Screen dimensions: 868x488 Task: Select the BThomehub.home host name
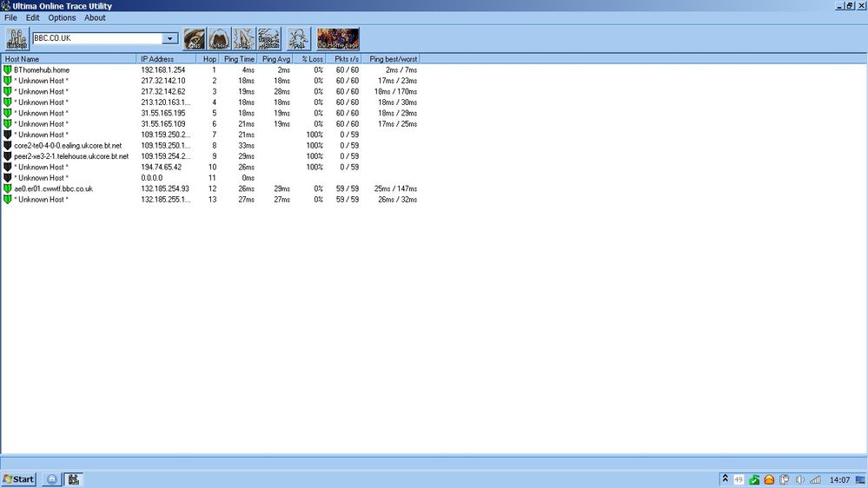pos(42,69)
